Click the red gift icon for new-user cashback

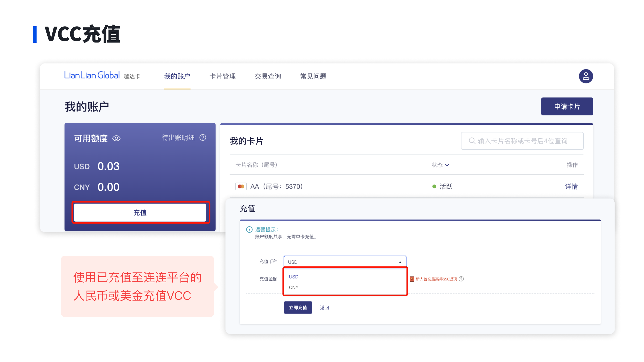pyautogui.click(x=412, y=279)
